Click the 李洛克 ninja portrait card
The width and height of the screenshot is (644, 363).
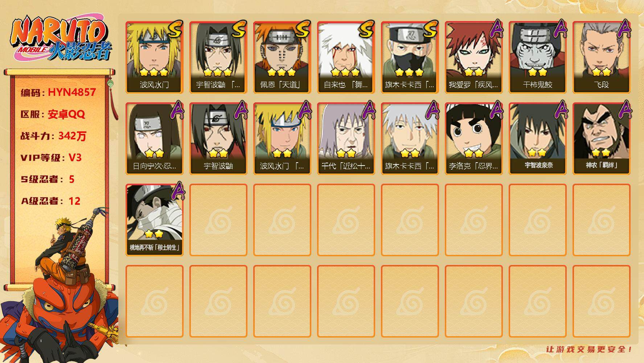tap(474, 139)
